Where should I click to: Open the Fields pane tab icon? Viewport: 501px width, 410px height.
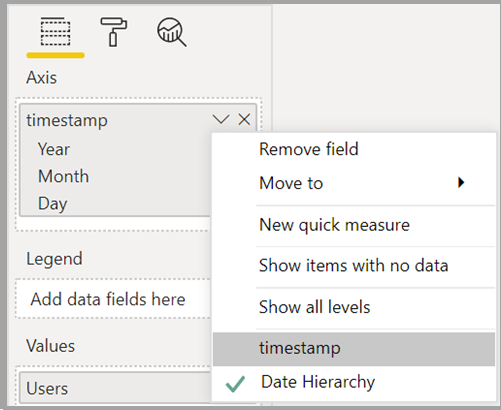pyautogui.click(x=55, y=32)
